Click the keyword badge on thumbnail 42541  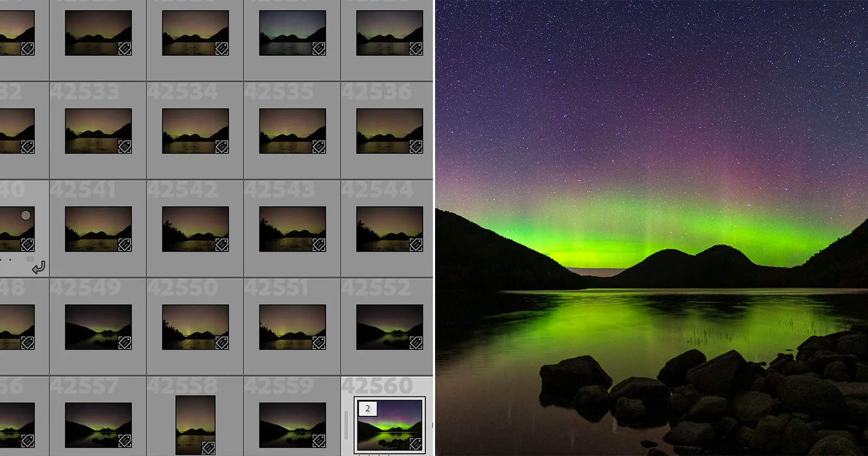click(125, 245)
